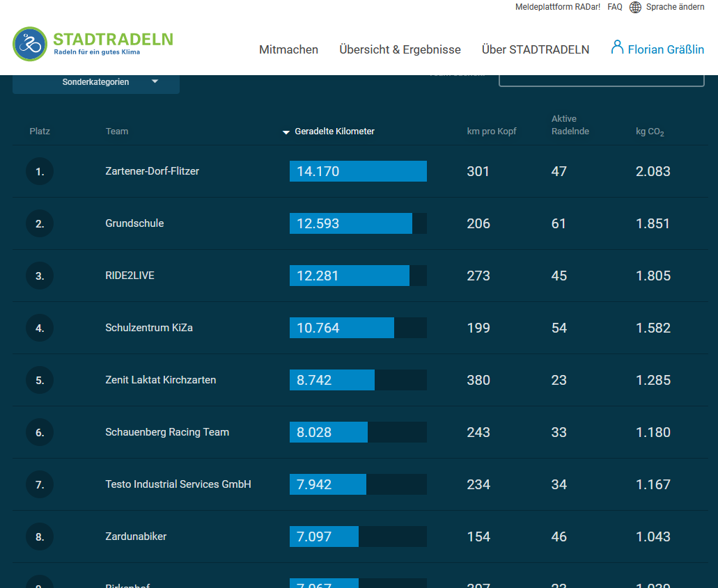Select team Testo Industrial Services GmbH
The width and height of the screenshot is (718, 588).
(x=178, y=484)
